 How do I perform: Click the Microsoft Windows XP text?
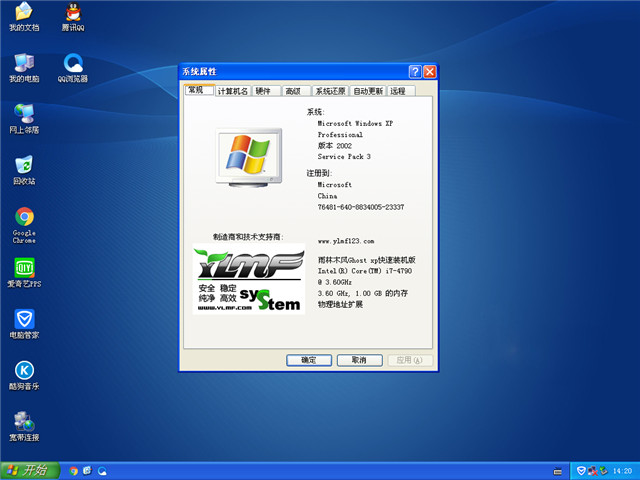(x=356, y=123)
